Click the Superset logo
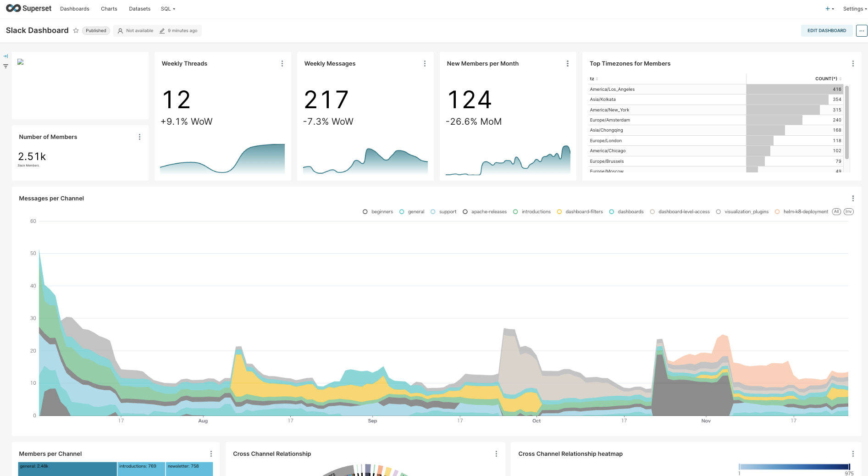 (28, 8)
